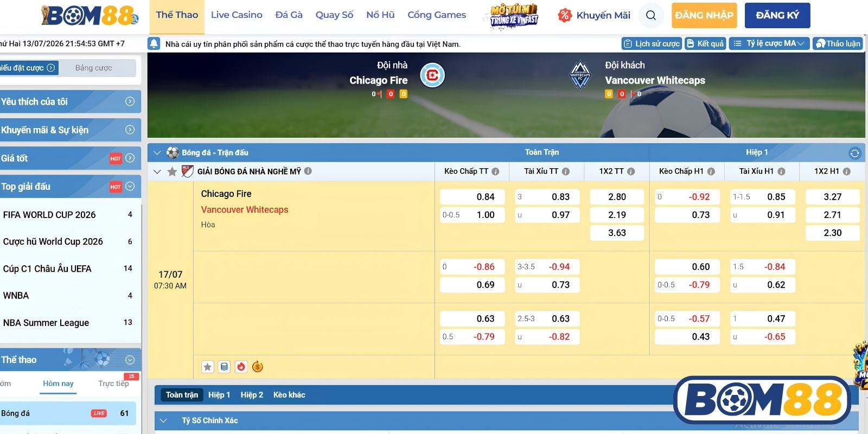Click the soccer ball icon in Bóng đá header
The width and height of the screenshot is (868, 434).
[x=173, y=152]
